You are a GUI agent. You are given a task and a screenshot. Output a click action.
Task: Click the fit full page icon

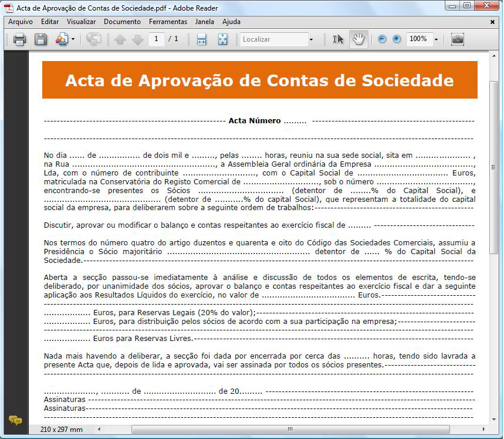(222, 39)
